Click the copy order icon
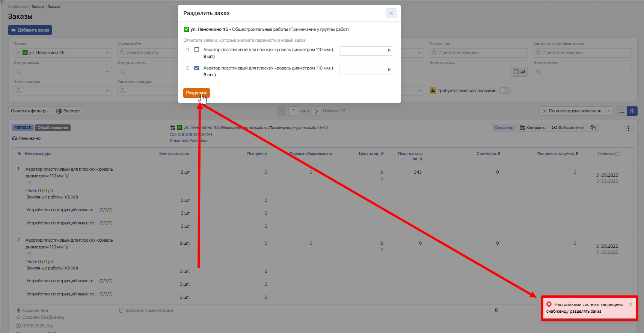644x333 pixels. tap(593, 128)
